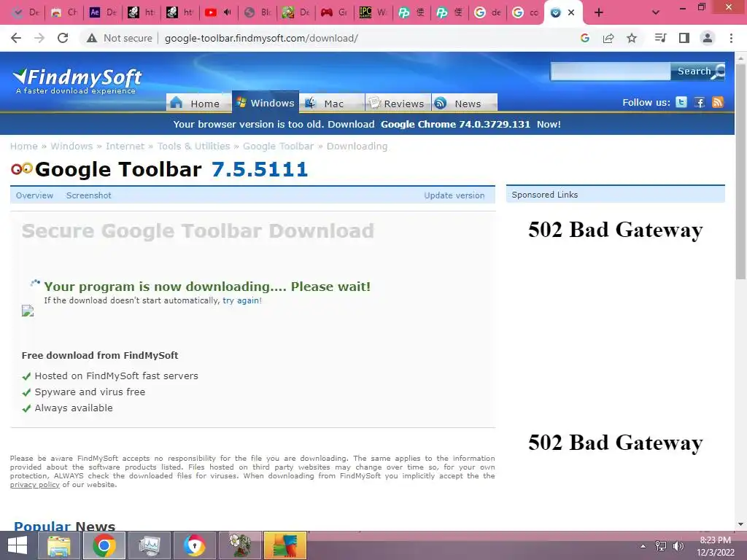Click the FindMySoft logo
Image resolution: width=747 pixels, height=560 pixels.
[77, 82]
